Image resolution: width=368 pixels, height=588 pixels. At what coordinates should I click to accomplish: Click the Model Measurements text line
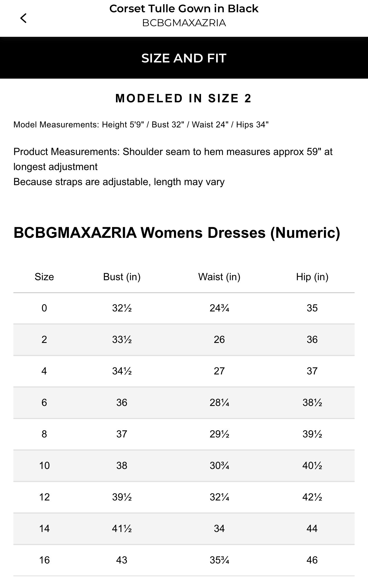tap(141, 125)
